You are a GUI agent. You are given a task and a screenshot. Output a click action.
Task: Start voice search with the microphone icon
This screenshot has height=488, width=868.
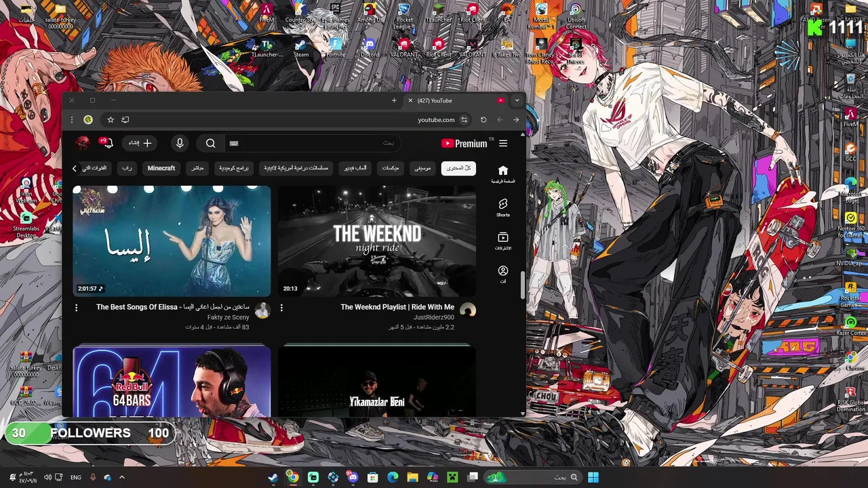180,143
